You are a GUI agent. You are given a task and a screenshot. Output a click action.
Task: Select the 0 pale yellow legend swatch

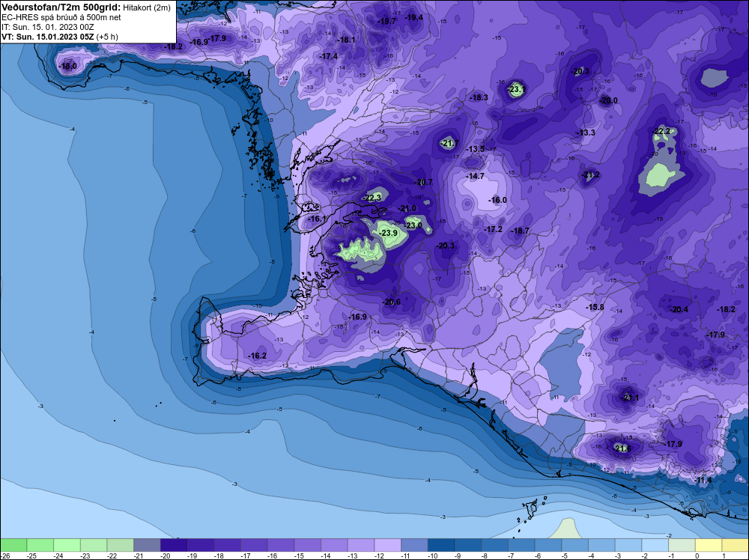click(709, 545)
